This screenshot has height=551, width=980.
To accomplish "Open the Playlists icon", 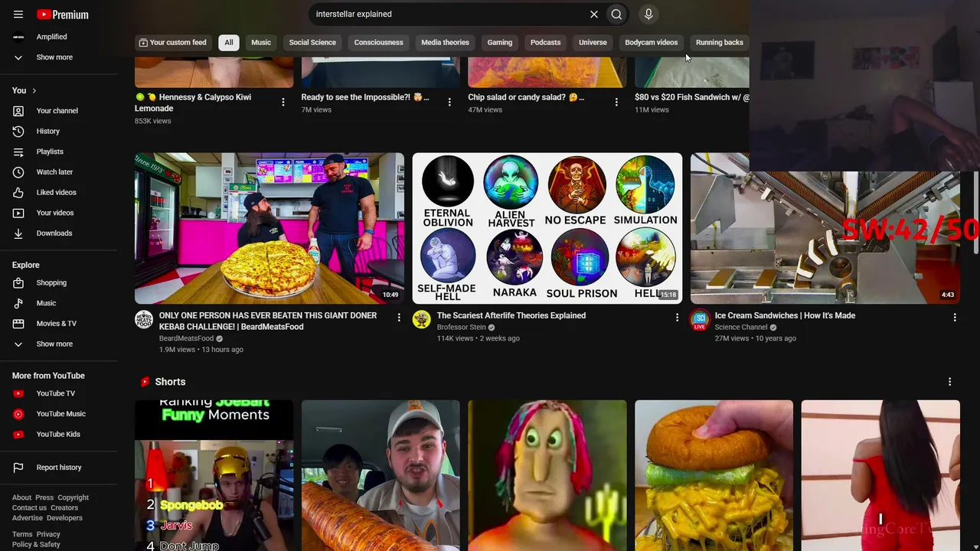I will point(18,152).
